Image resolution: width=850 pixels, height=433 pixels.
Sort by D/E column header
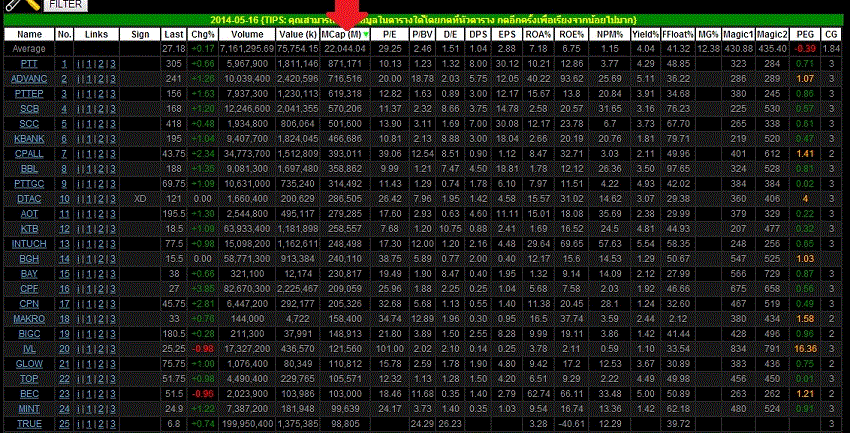click(450, 34)
